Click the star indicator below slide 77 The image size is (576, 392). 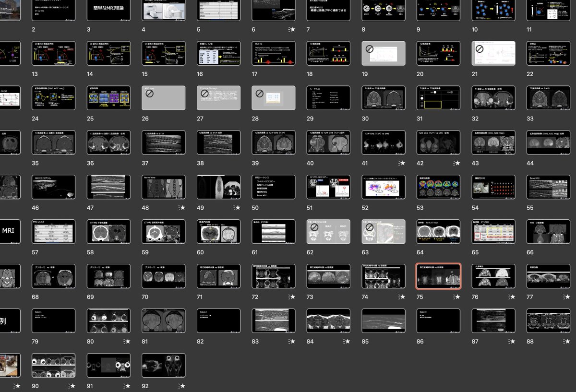click(567, 297)
